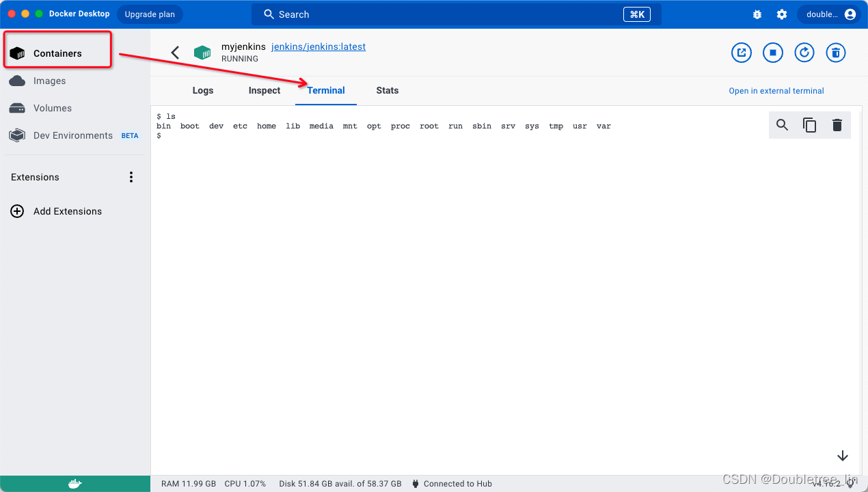Switch to the Stats tab
The height and width of the screenshot is (492, 868).
[x=388, y=90]
